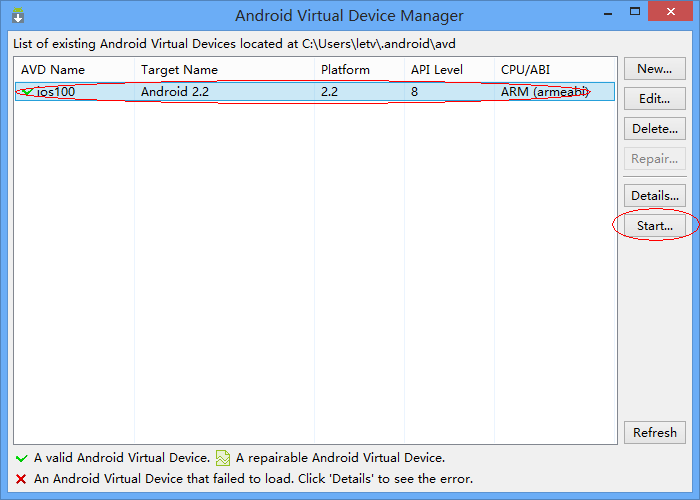This screenshot has width=700, height=500.
Task: Start the selected virtual device
Action: point(654,225)
